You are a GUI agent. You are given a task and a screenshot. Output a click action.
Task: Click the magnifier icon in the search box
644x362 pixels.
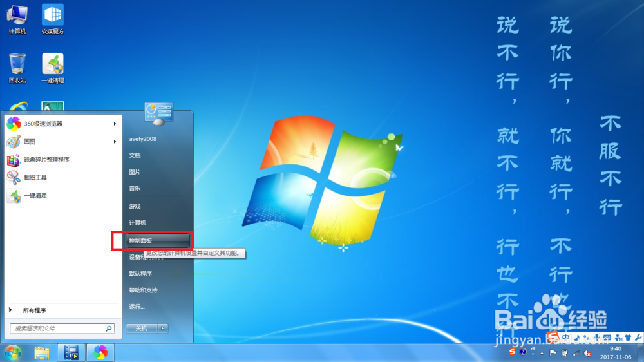[x=108, y=329]
